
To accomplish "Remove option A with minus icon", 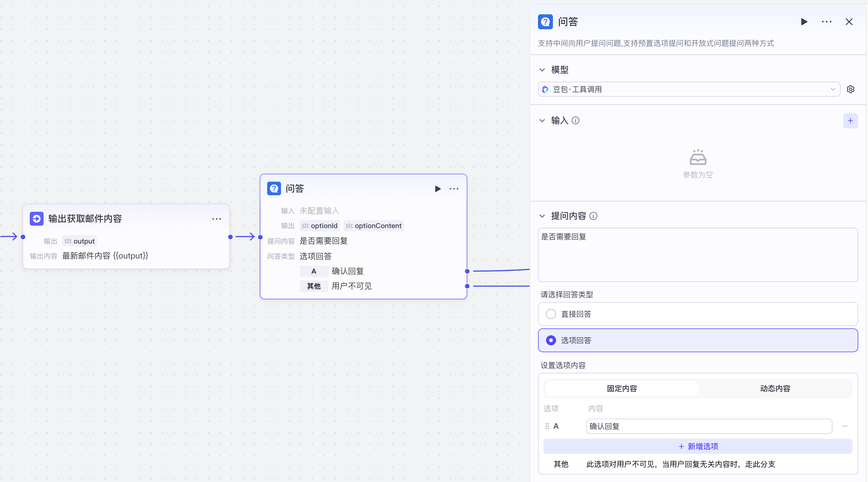I will pos(845,426).
